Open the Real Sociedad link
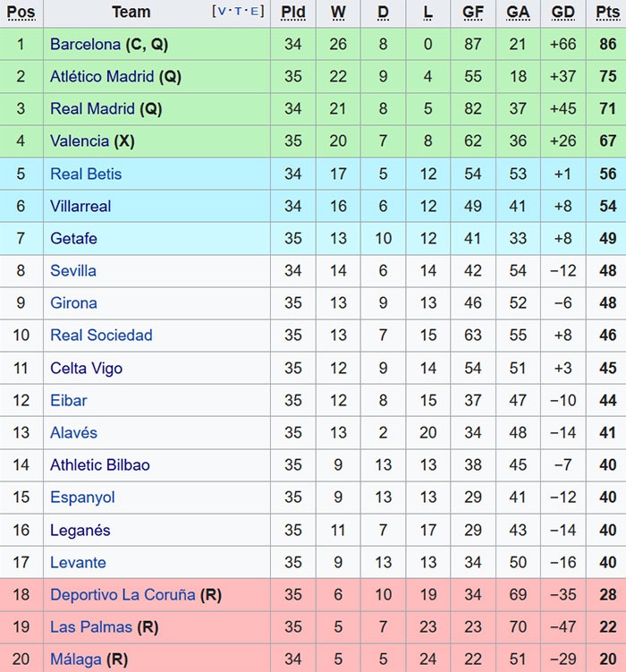 [x=101, y=335]
